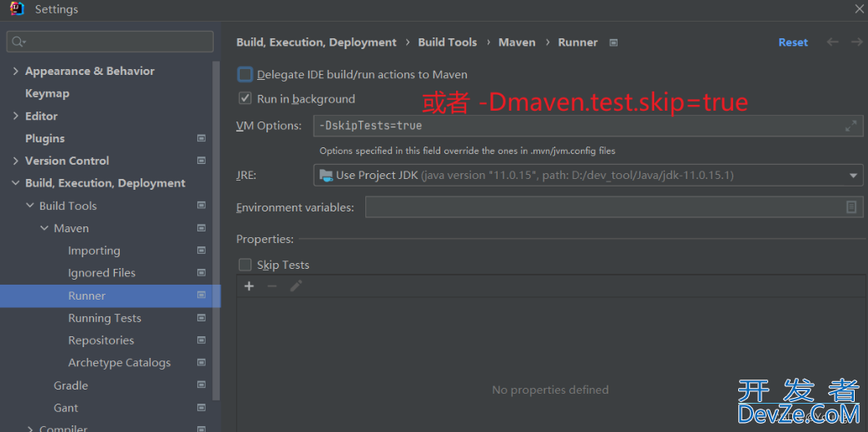This screenshot has height=432, width=868.
Task: Click Maven breadcrumb
Action: [517, 42]
